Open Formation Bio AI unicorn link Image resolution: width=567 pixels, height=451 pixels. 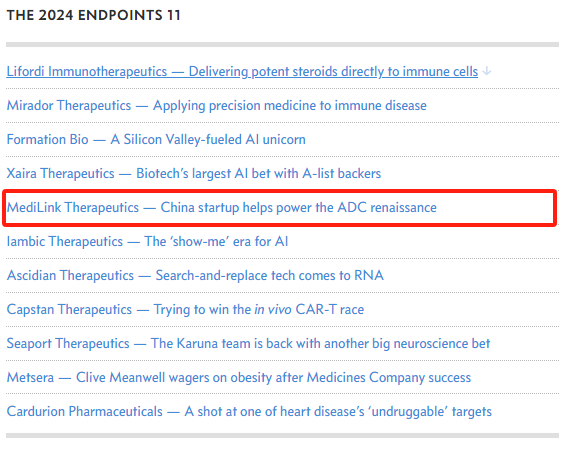click(x=156, y=140)
